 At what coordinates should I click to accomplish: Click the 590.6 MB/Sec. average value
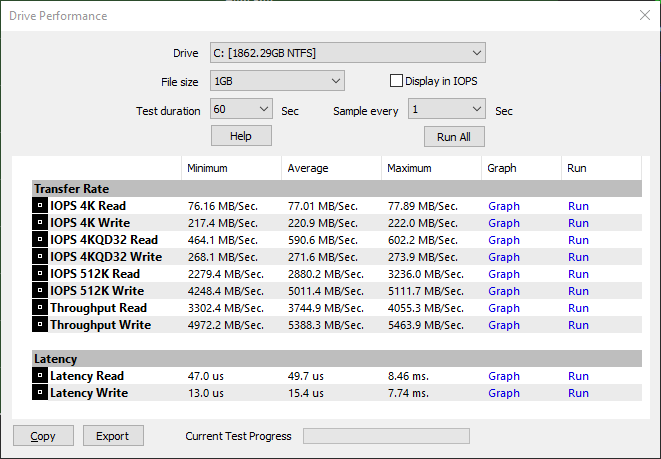click(322, 240)
